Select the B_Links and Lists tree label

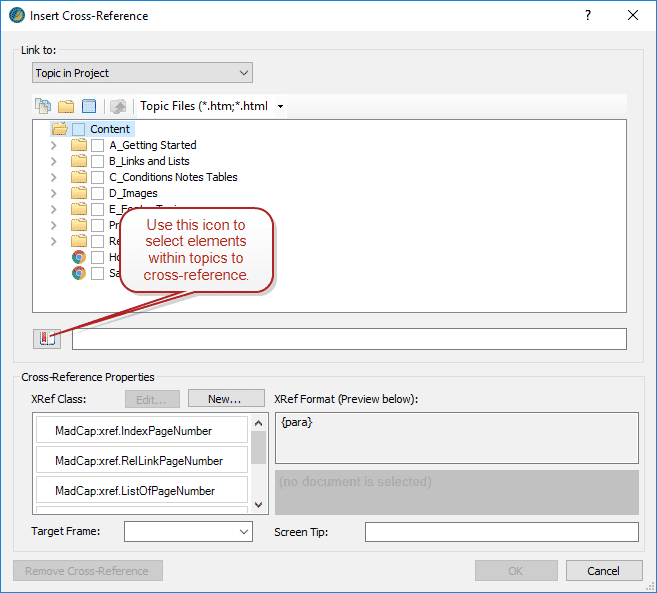point(149,161)
